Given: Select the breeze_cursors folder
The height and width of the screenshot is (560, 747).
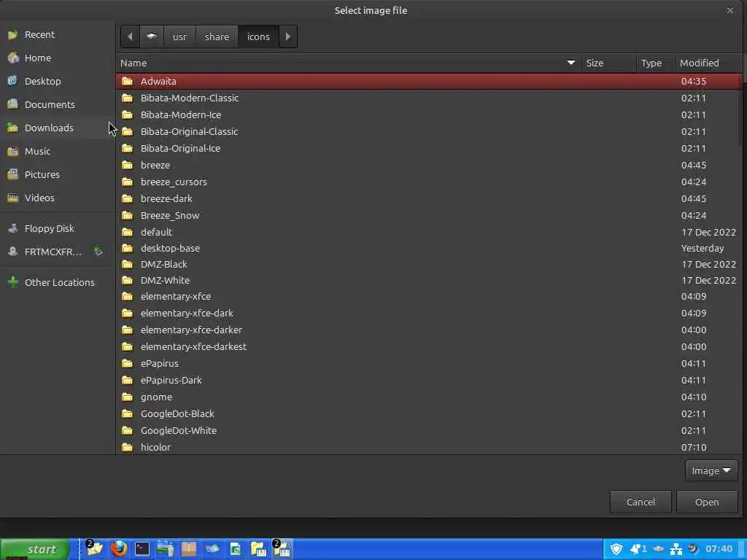Looking at the screenshot, I should click(x=427, y=182).
